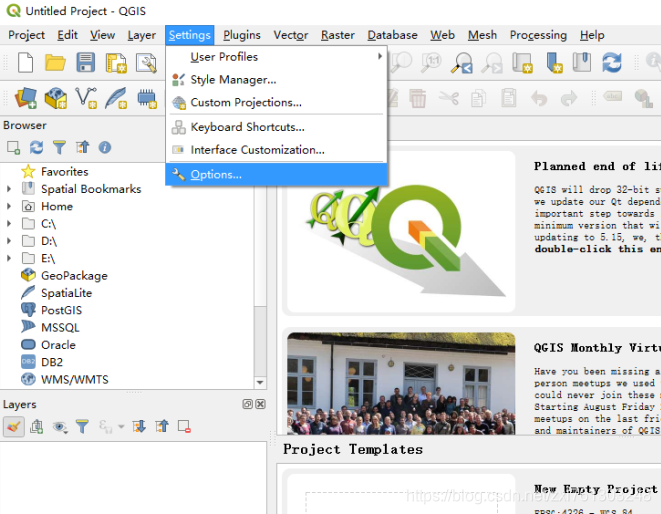661x514 pixels.
Task: Float the Layers panel with dock button
Action: point(247,404)
